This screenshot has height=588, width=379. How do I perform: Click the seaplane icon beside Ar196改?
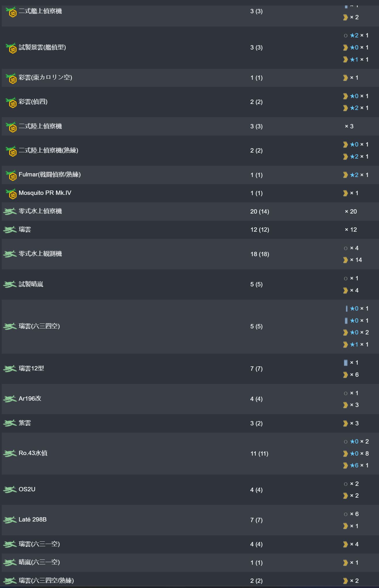[10, 399]
